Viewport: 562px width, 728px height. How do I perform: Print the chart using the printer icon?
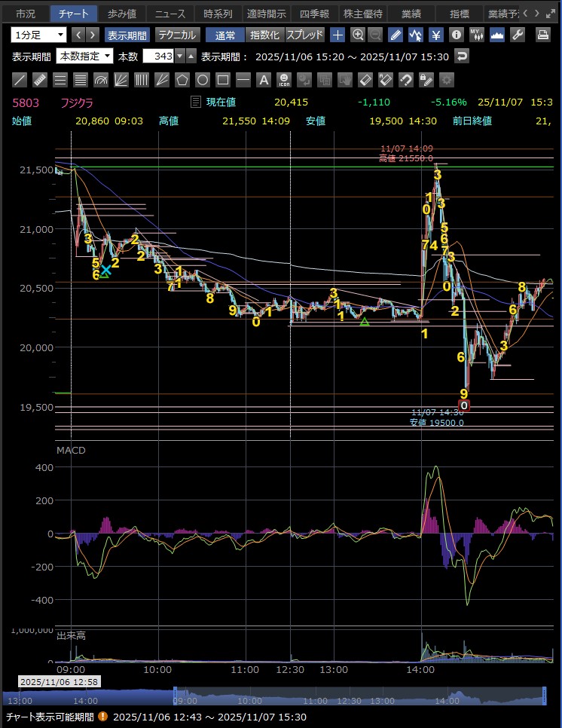[x=542, y=35]
